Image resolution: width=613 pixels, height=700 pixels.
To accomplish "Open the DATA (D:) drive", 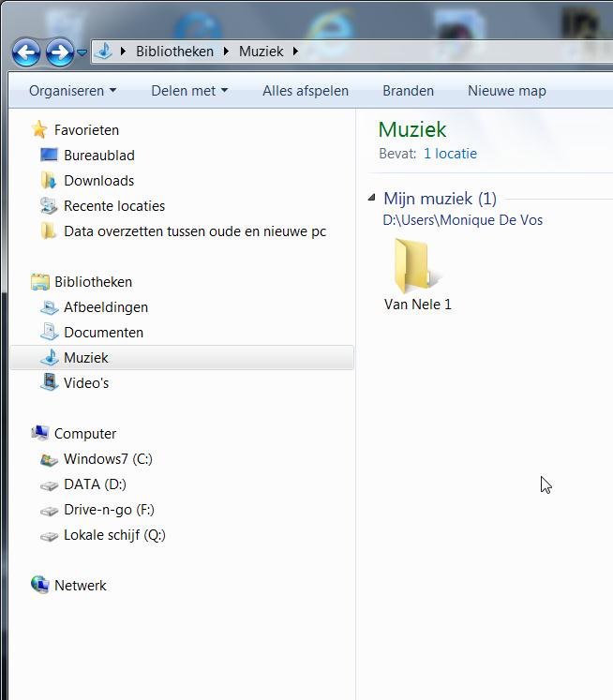I will (95, 484).
